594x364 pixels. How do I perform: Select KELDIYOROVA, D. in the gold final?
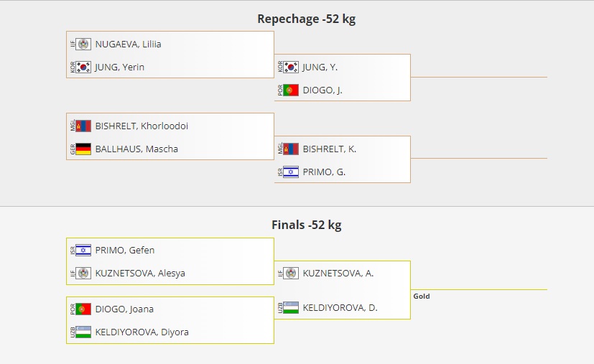point(340,308)
